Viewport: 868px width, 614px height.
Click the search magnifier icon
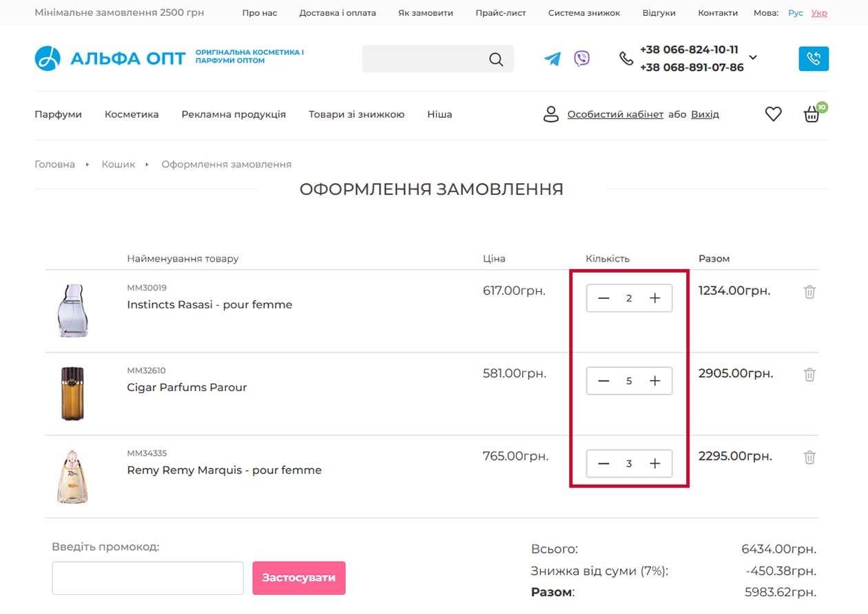496,59
